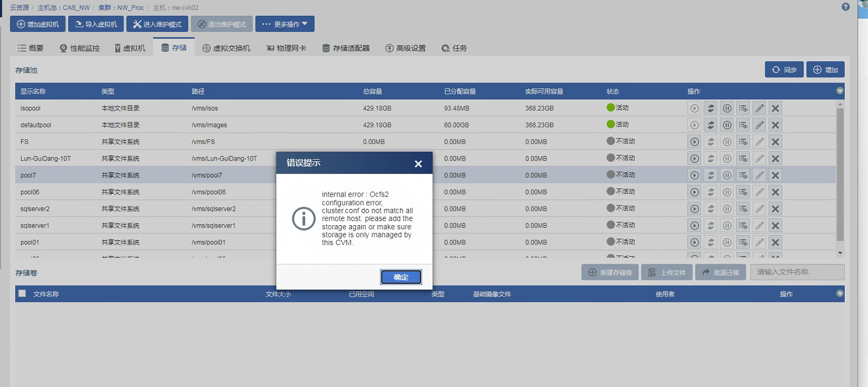Viewport: 868px width, 387px height.
Task: Delete the isopool storage pool
Action: [x=775, y=108]
